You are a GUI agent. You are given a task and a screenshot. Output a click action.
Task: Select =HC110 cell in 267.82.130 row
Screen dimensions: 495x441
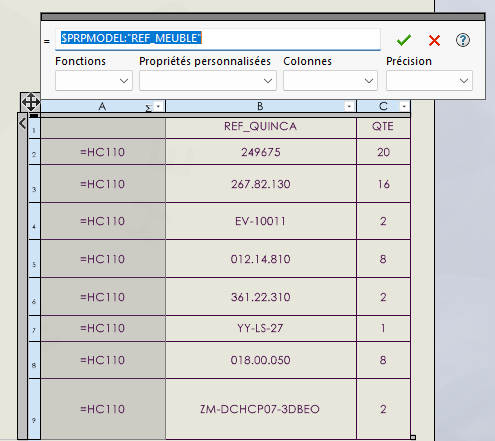[x=103, y=184]
